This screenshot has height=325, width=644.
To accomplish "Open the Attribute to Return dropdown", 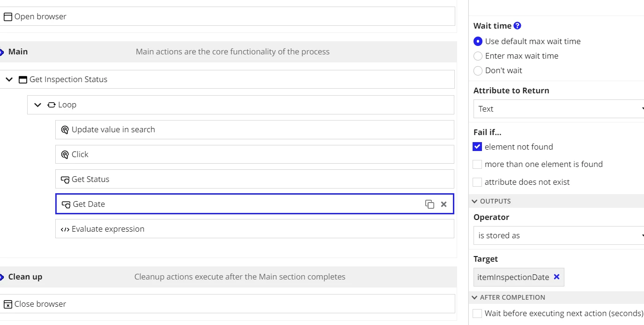I will pos(559,109).
